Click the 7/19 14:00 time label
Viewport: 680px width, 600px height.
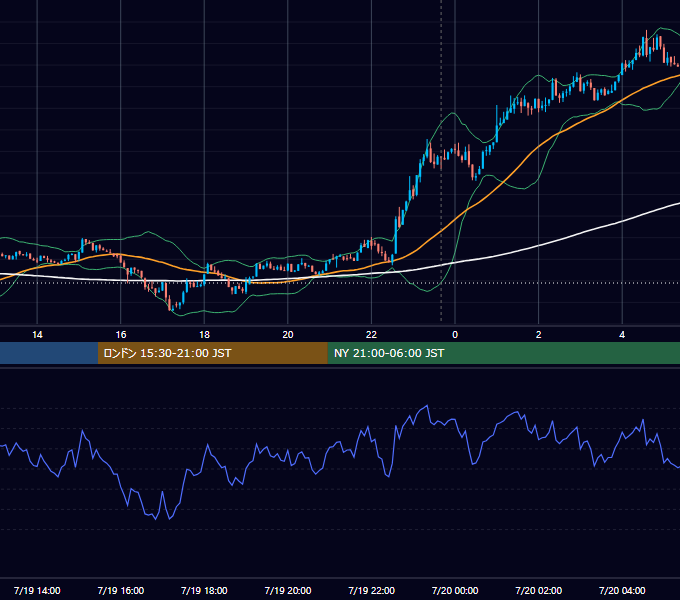click(37, 590)
